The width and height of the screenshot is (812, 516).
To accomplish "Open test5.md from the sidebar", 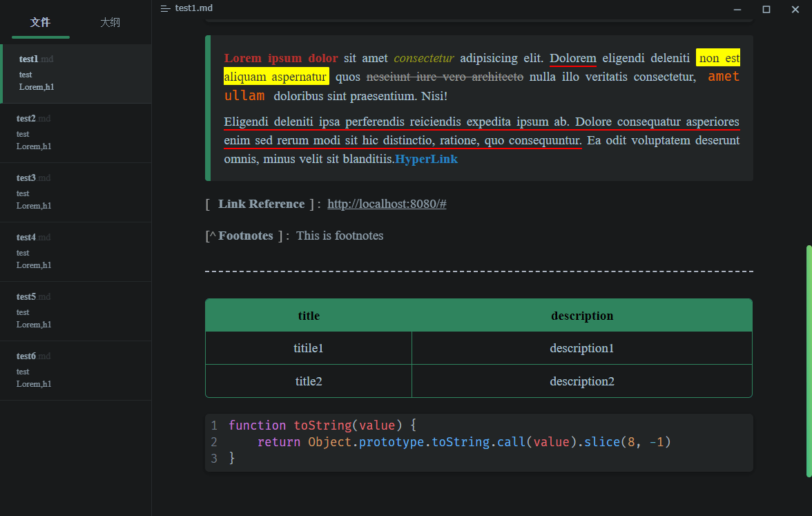I will (76, 312).
